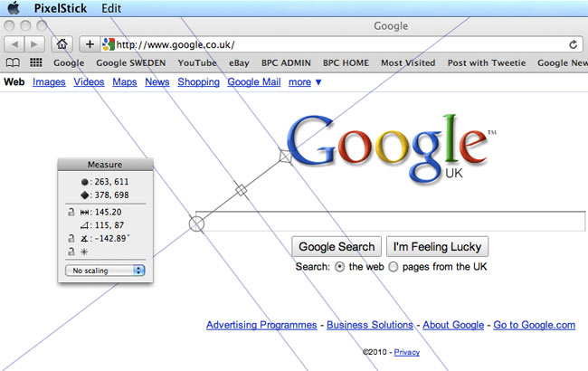Click the PixelStick midpoint diamond handle
The width and height of the screenshot is (588, 371).
coord(242,190)
